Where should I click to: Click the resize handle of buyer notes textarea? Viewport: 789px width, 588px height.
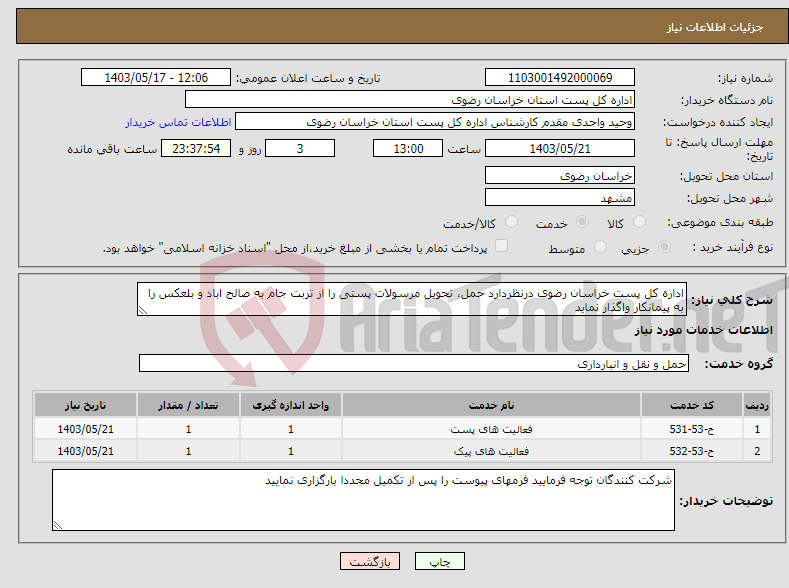click(x=58, y=525)
